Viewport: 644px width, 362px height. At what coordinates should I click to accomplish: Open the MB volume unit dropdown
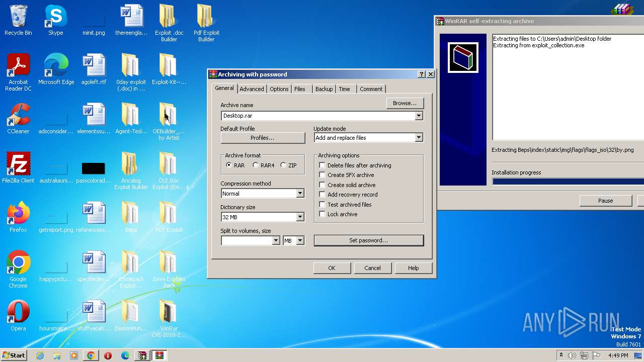click(300, 241)
